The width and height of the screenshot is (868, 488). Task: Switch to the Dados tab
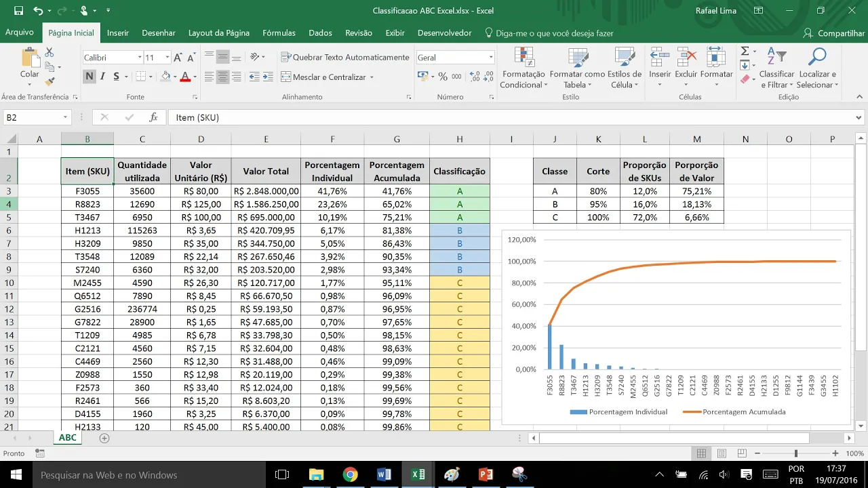click(320, 33)
